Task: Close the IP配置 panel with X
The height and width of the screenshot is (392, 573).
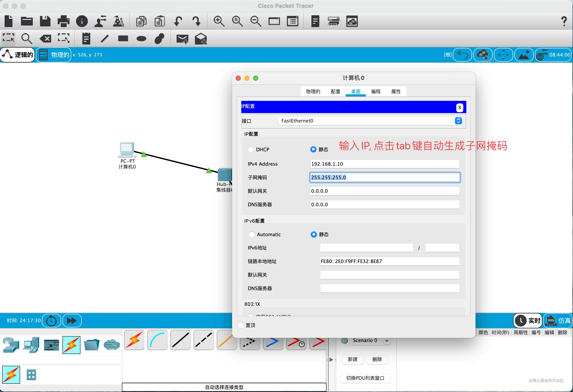Action: pyautogui.click(x=460, y=107)
